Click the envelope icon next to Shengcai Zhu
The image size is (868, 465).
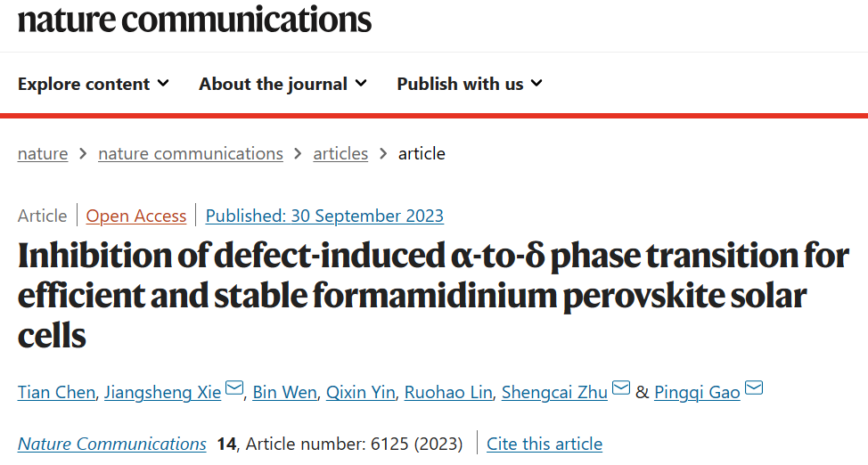click(x=620, y=388)
